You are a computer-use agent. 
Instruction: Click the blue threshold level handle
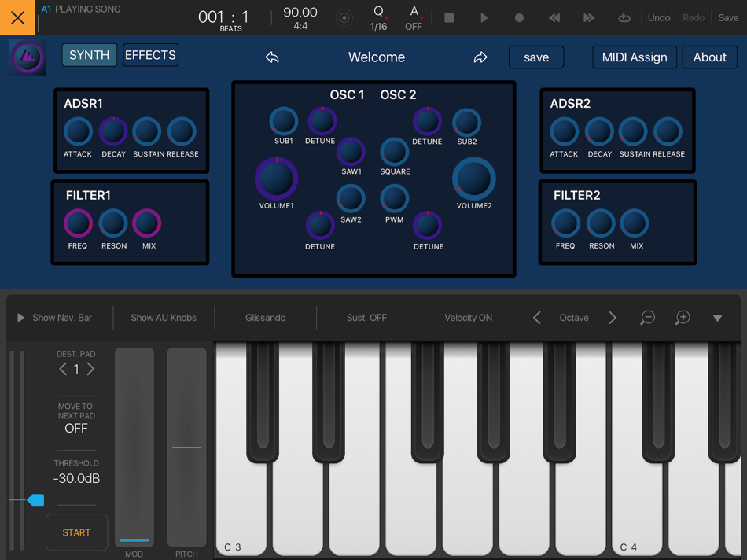35,499
